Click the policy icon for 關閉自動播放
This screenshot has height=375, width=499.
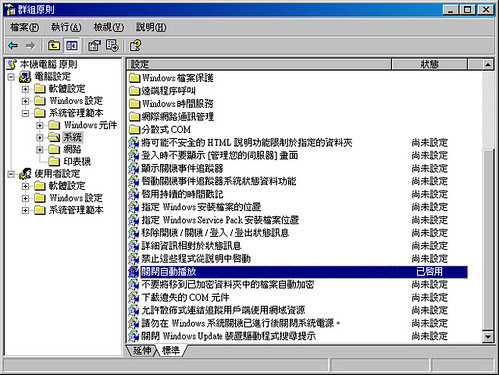[134, 272]
